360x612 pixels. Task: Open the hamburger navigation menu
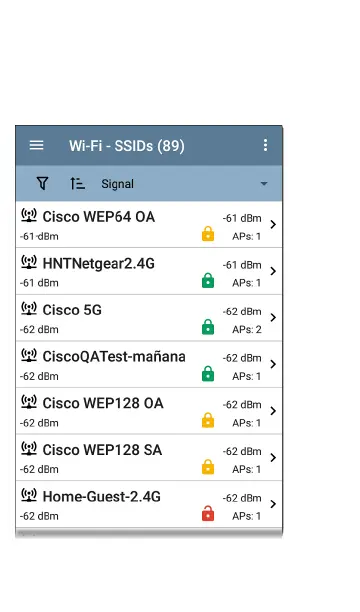pos(36,145)
